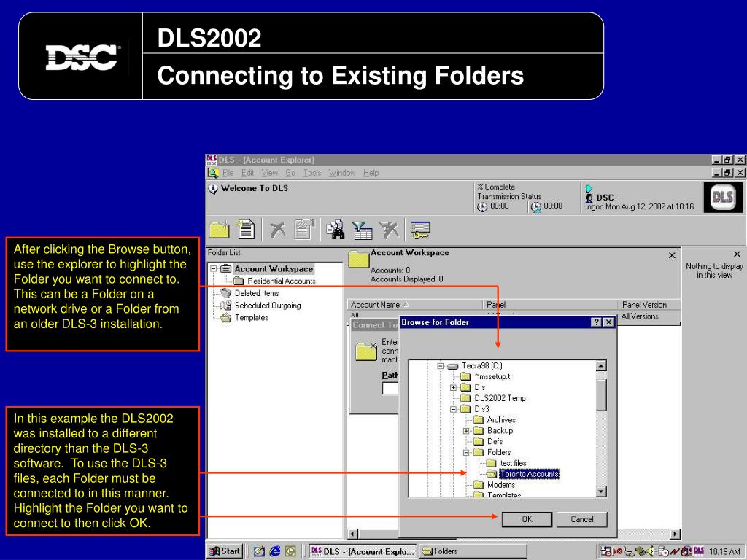Image resolution: width=747 pixels, height=560 pixels.
Task: Click the dialog's vertical scrollbar down arrow
Action: click(601, 491)
